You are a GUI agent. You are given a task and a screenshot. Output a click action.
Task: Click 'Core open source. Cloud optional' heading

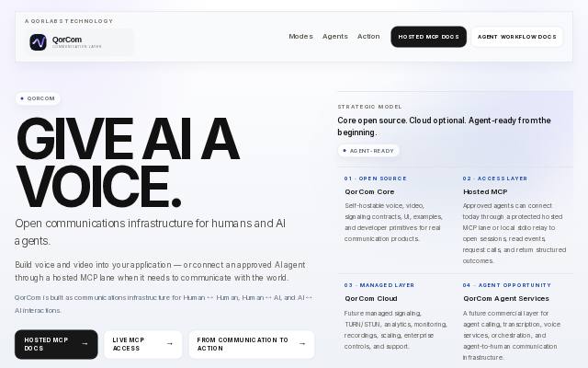point(445,126)
